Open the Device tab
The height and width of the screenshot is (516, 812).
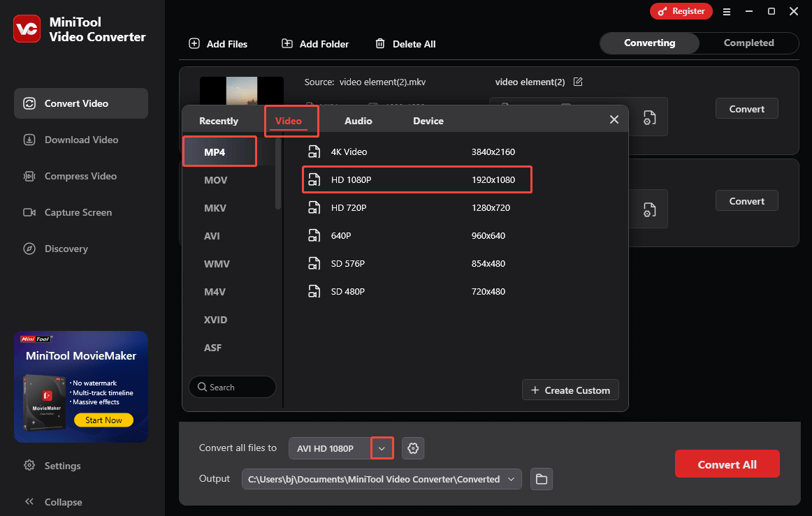(428, 121)
